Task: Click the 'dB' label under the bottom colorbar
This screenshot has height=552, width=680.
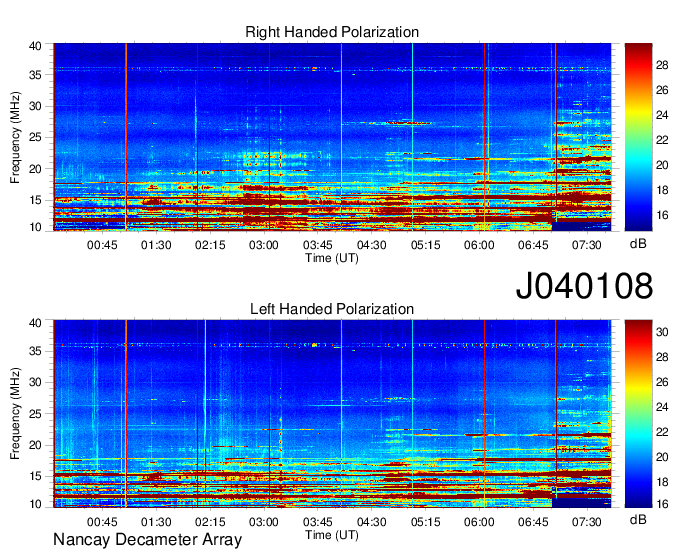Action: pos(638,519)
